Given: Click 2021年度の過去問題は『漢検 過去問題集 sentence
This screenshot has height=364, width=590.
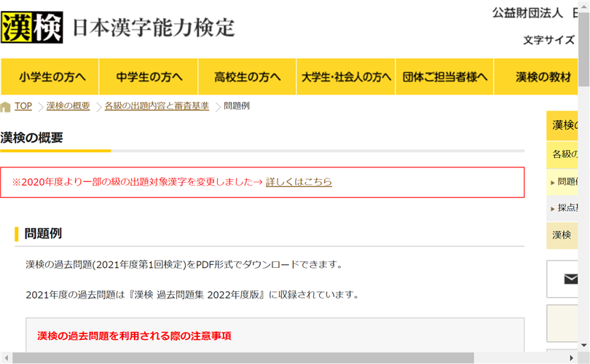Looking at the screenshot, I should click(x=192, y=295).
